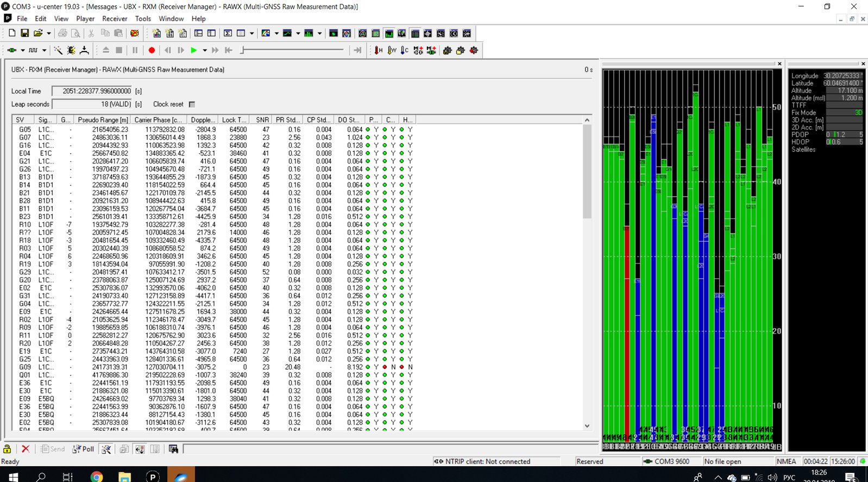Viewport: 868px width, 482px height.
Task: Expand the Open file dropdown arrow
Action: [48, 33]
